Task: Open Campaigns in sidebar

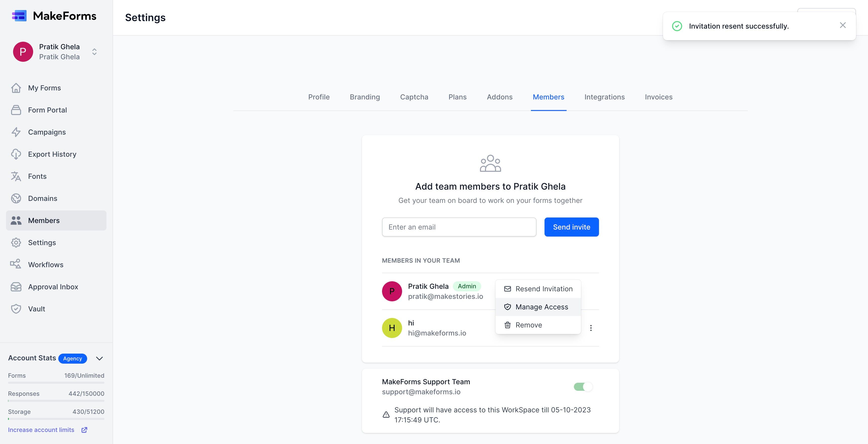Action: pyautogui.click(x=56, y=132)
